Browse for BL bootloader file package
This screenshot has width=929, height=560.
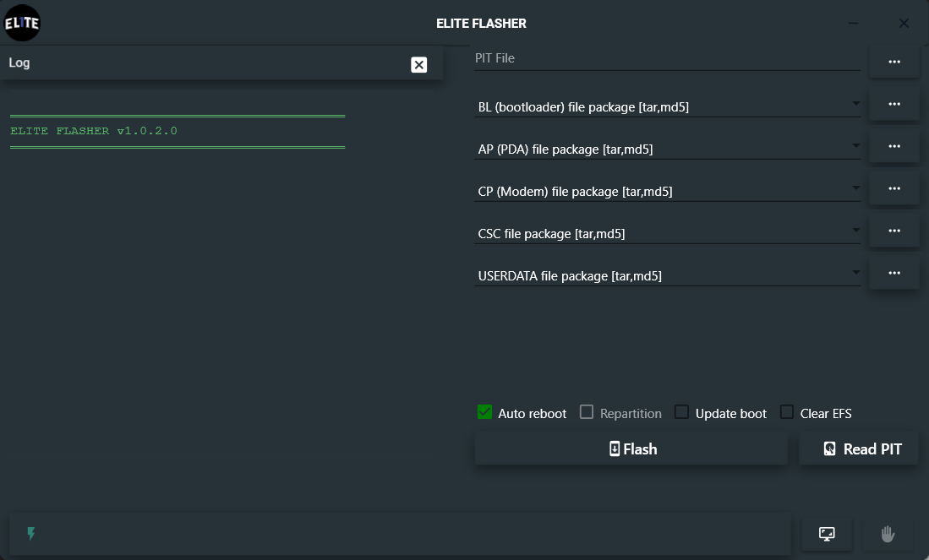(893, 104)
